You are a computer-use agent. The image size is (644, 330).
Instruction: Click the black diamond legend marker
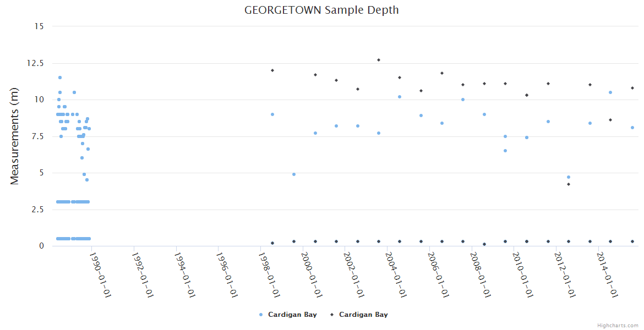click(331, 315)
